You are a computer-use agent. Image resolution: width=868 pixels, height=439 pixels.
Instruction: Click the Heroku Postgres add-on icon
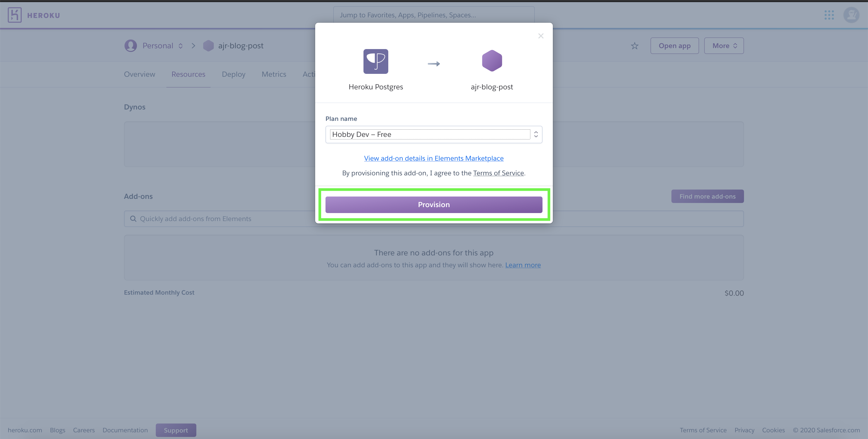[376, 61]
